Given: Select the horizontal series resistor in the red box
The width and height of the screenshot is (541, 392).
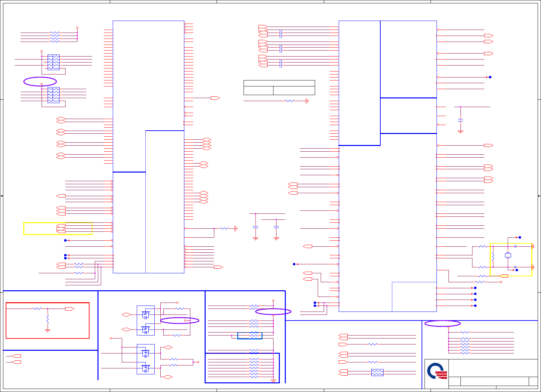Looking at the screenshot, I should point(37,309).
